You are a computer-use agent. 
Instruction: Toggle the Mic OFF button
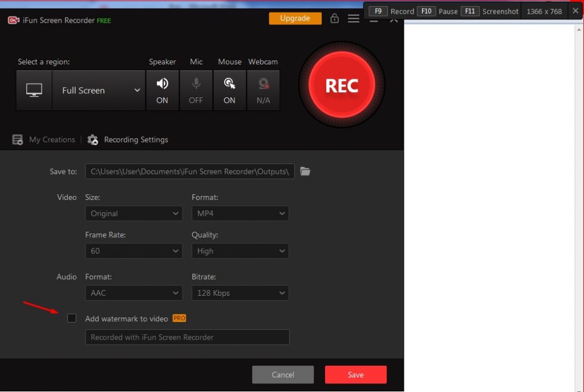point(196,90)
